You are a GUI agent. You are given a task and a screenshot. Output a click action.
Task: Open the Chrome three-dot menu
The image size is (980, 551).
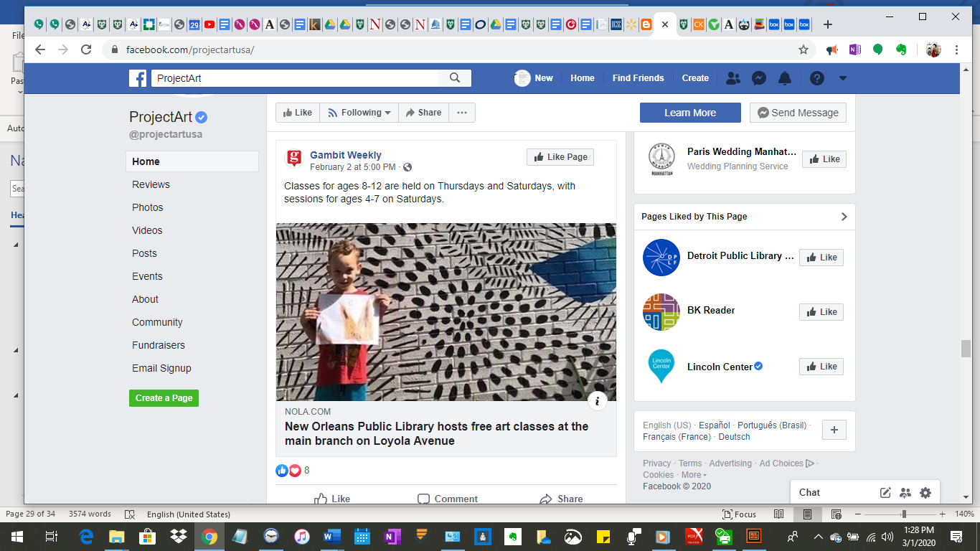pyautogui.click(x=957, y=50)
